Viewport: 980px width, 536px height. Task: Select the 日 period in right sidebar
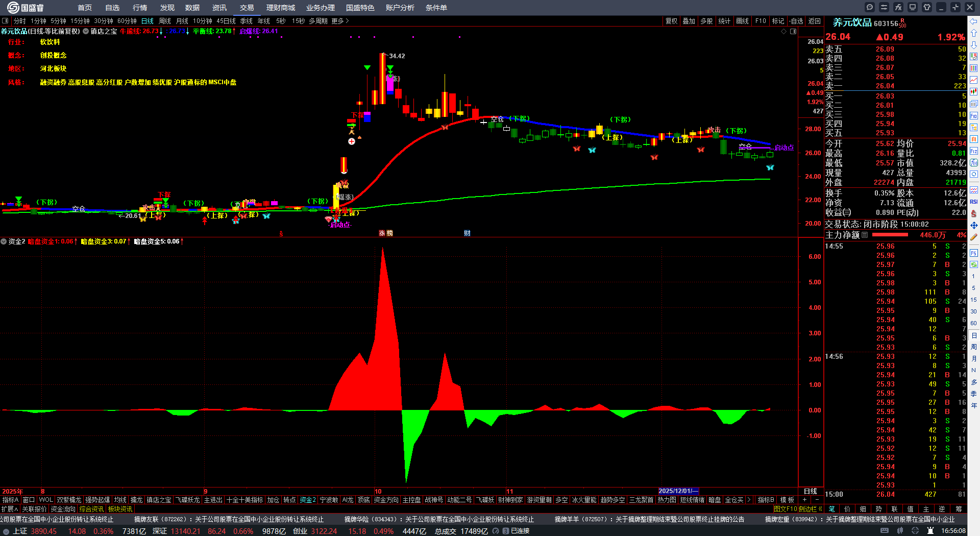point(974,335)
